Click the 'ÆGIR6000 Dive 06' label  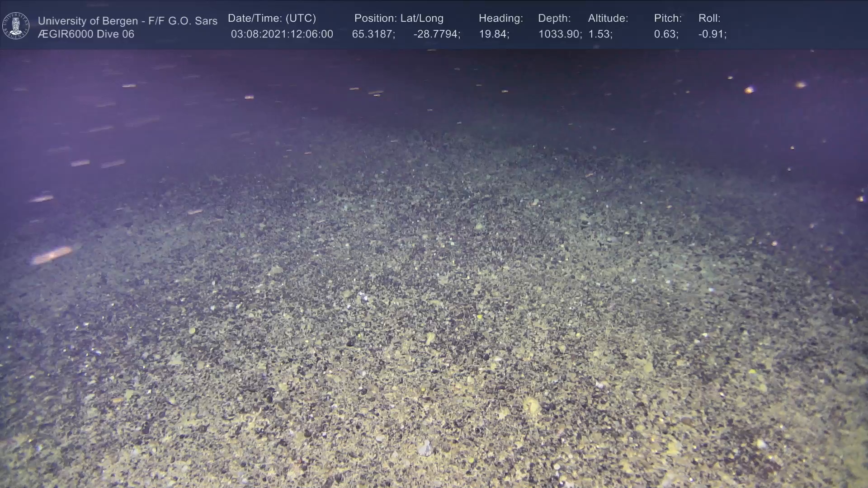click(86, 34)
